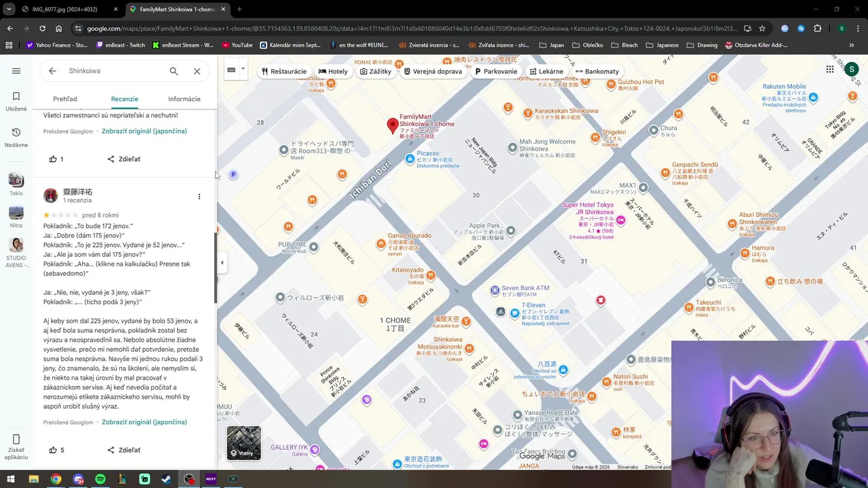Select GALLERY IYK marker
868x488 pixels.
click(315, 449)
